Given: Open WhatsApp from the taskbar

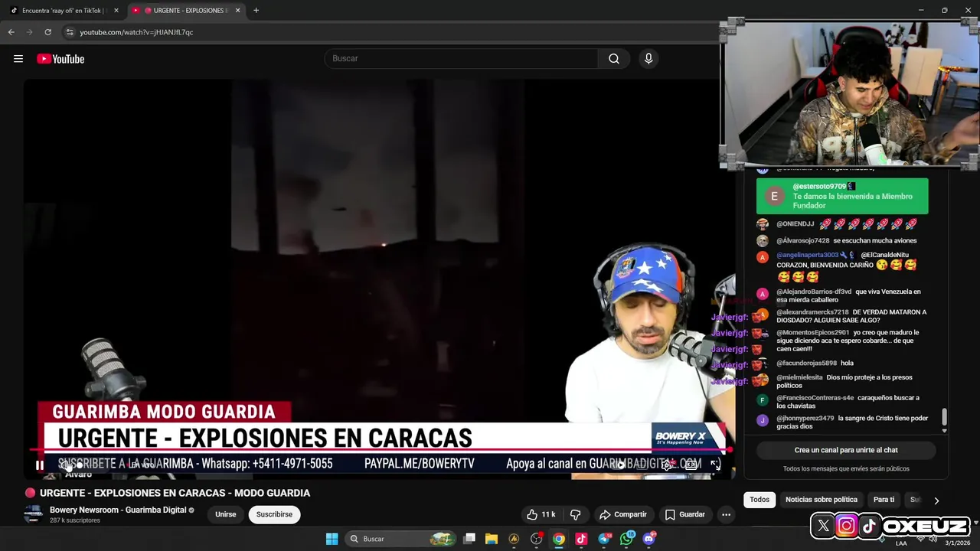Looking at the screenshot, I should (627, 539).
